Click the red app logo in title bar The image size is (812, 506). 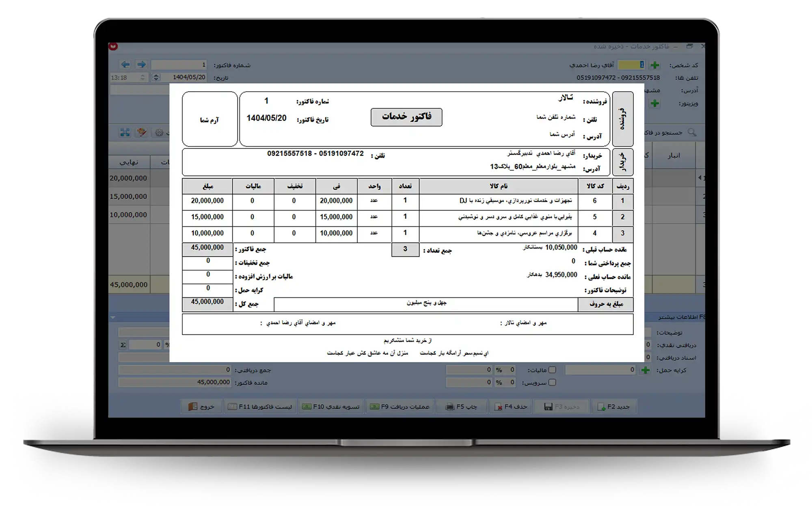click(113, 46)
